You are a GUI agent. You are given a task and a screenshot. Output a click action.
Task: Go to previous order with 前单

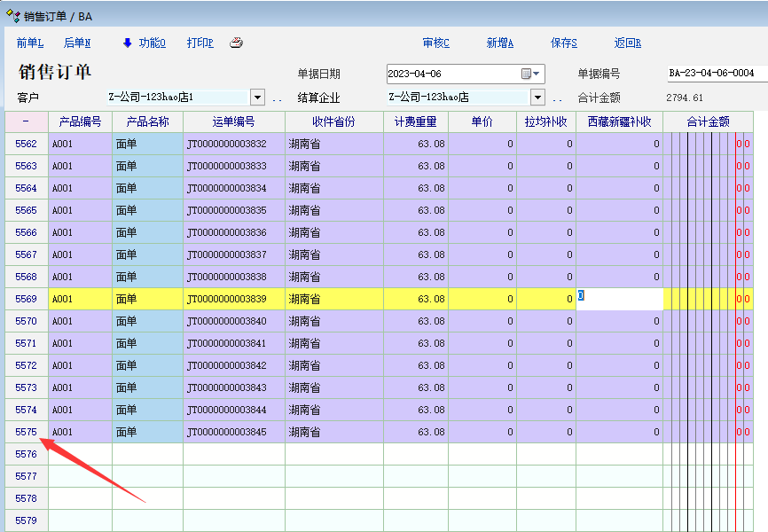[30, 43]
